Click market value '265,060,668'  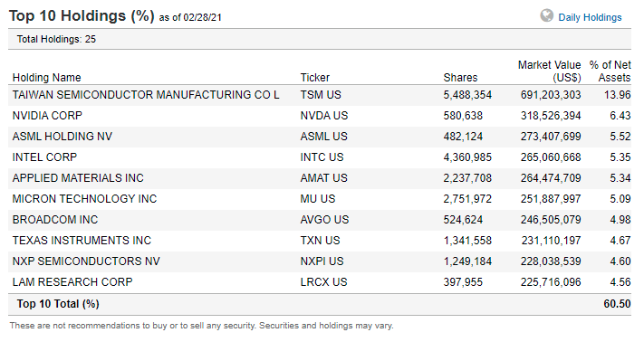tap(551, 157)
